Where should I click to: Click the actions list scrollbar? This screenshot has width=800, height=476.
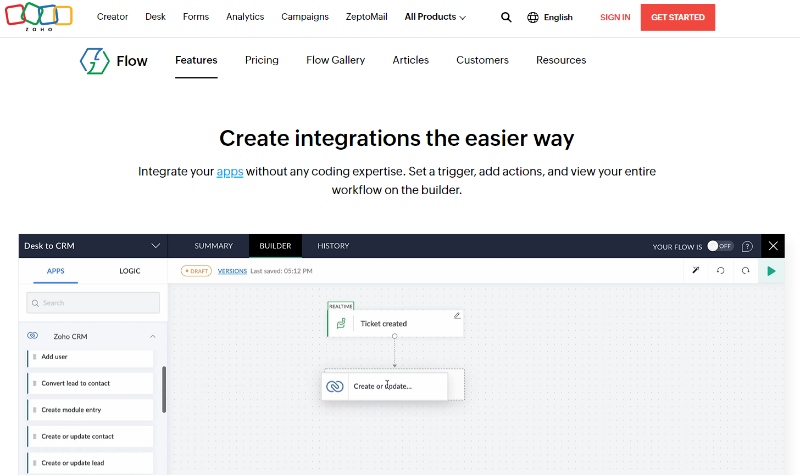pyautogui.click(x=163, y=390)
